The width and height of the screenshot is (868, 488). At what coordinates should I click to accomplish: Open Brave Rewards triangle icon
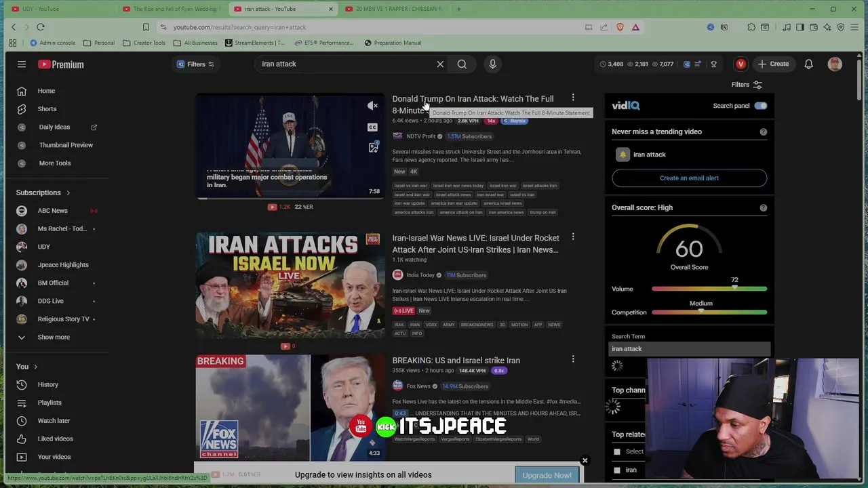point(635,27)
